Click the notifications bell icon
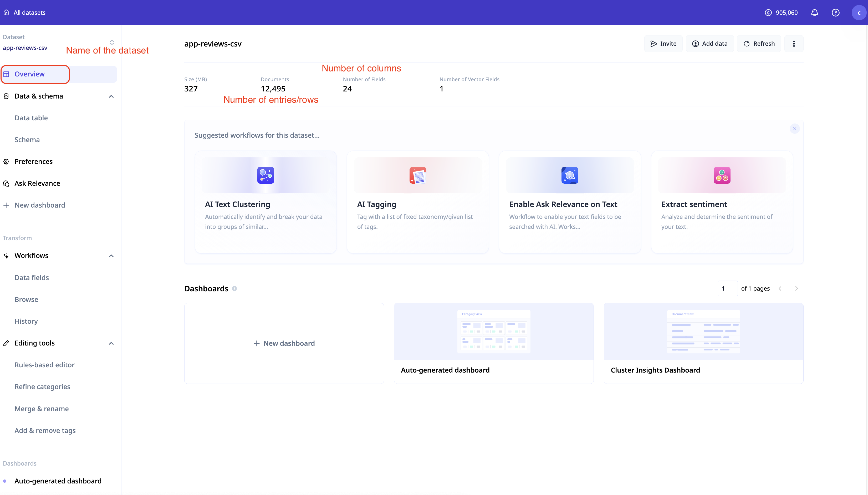The height and width of the screenshot is (495, 868). [814, 13]
